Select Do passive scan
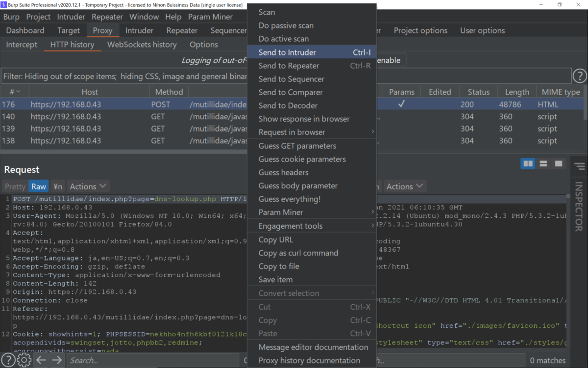This screenshot has height=368, width=588. click(x=312, y=25)
